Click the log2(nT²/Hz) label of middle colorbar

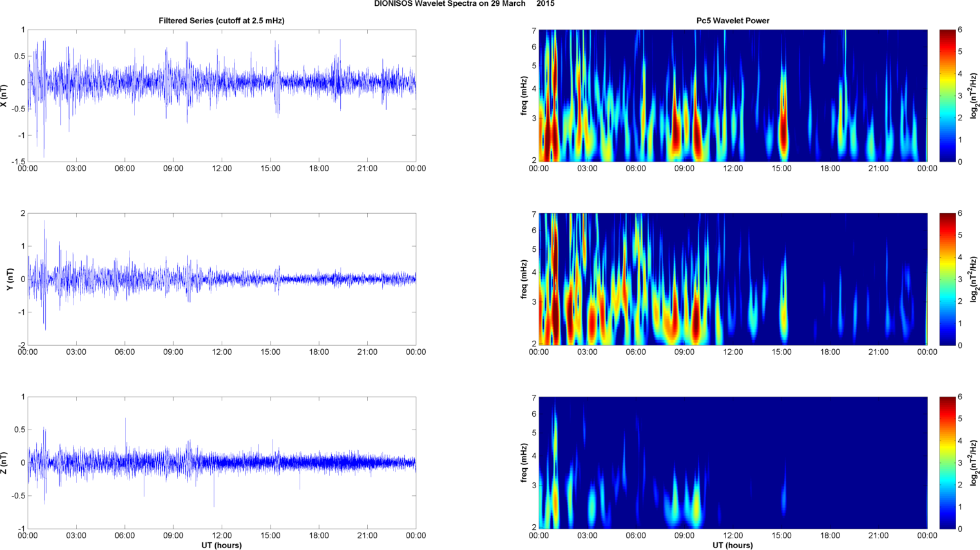click(x=975, y=279)
